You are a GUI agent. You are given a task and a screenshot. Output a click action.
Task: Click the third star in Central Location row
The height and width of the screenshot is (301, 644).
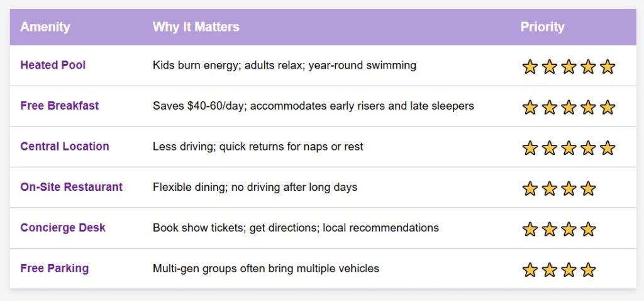569,148
